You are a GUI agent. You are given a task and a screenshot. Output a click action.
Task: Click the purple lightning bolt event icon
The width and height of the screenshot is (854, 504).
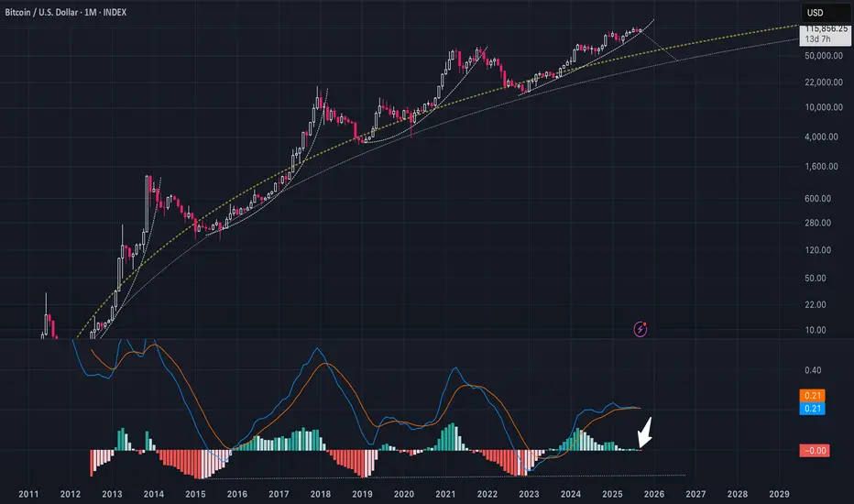640,329
